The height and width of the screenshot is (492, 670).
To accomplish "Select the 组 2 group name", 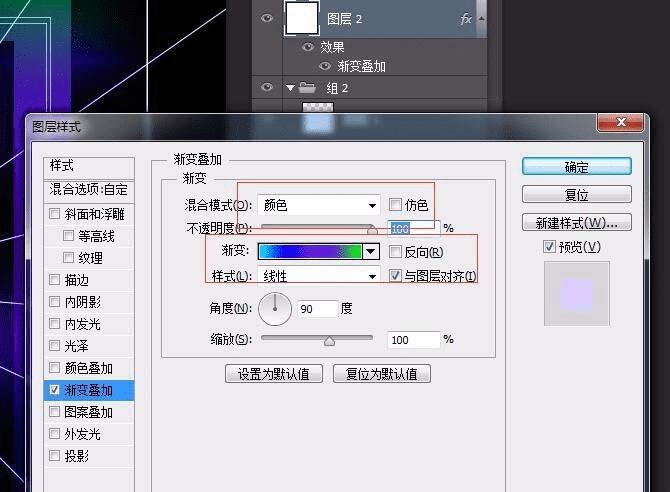I will (x=337, y=88).
